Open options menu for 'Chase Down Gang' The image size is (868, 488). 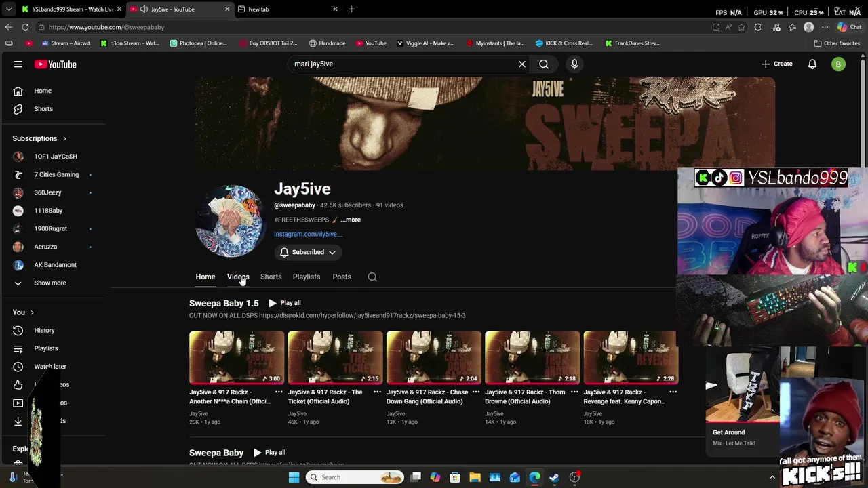476,392
